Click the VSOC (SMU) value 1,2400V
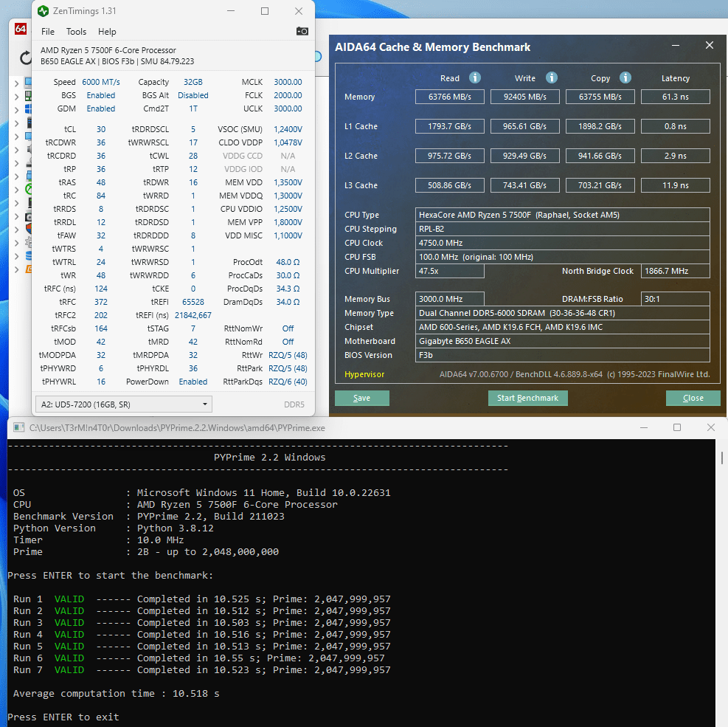This screenshot has height=727, width=728. [x=288, y=129]
